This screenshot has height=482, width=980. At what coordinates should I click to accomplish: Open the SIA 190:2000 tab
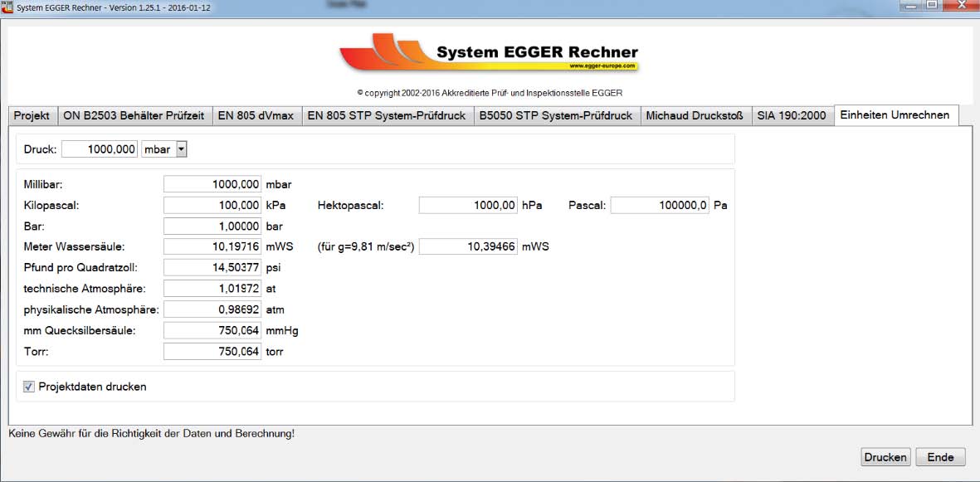(792, 115)
